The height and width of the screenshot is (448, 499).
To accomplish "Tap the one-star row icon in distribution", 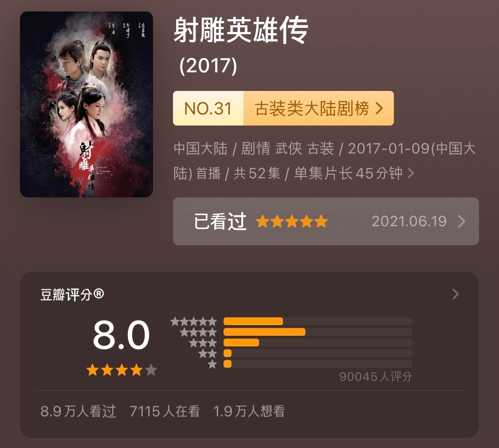I will click(x=212, y=364).
